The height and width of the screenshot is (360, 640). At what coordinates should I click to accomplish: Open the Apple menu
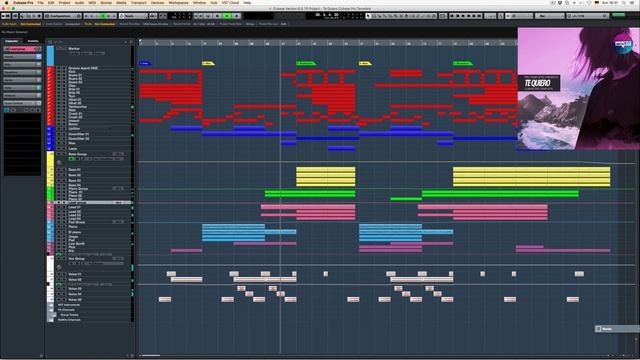point(6,2)
